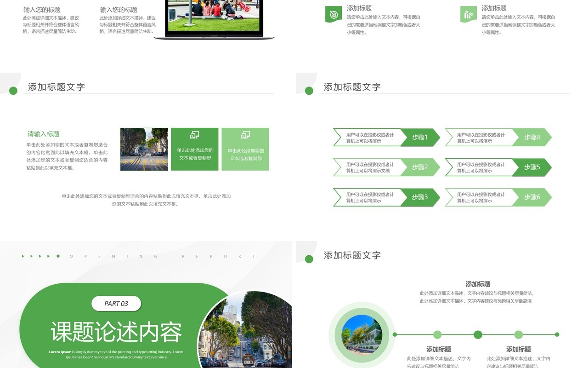This screenshot has height=368, width=588.
Task: Click 添加标题 next to the bar chart icon
Action: click(494, 8)
